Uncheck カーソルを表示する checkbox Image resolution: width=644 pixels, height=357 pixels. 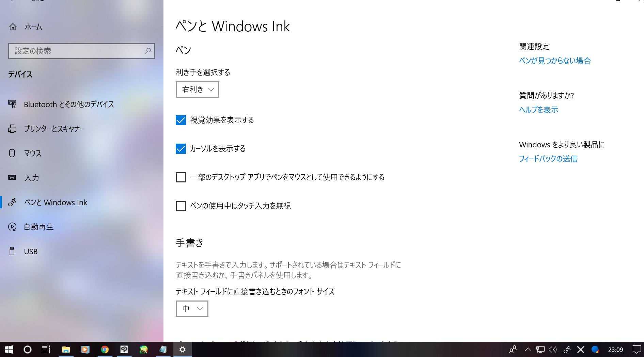[181, 149]
